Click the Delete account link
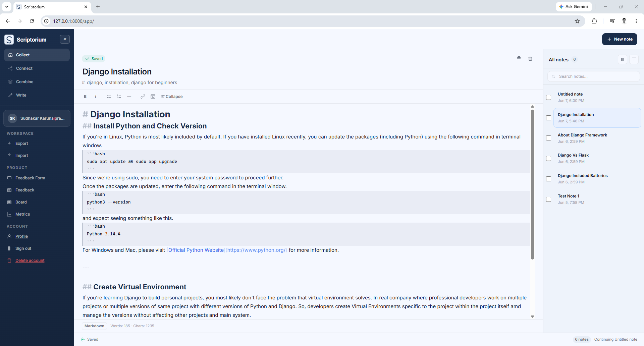 tap(30, 261)
